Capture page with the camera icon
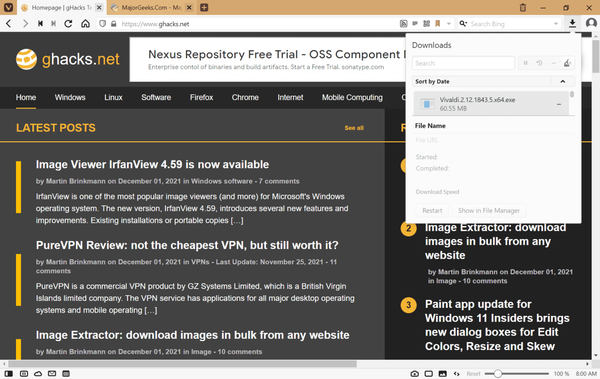Viewport: 600px width, 379px height. click(x=415, y=374)
